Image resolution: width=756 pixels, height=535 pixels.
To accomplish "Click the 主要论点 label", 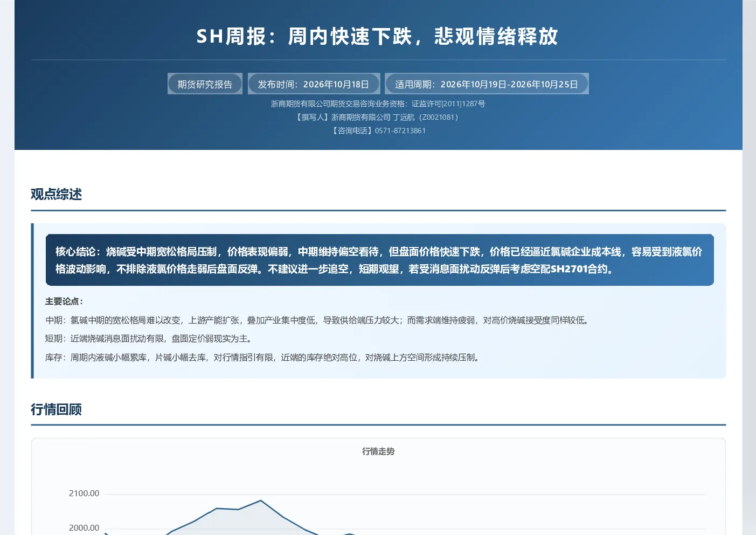I will pyautogui.click(x=64, y=301).
